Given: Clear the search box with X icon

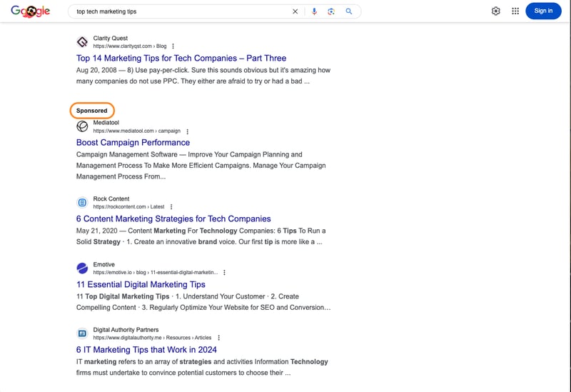Looking at the screenshot, I should click(295, 11).
